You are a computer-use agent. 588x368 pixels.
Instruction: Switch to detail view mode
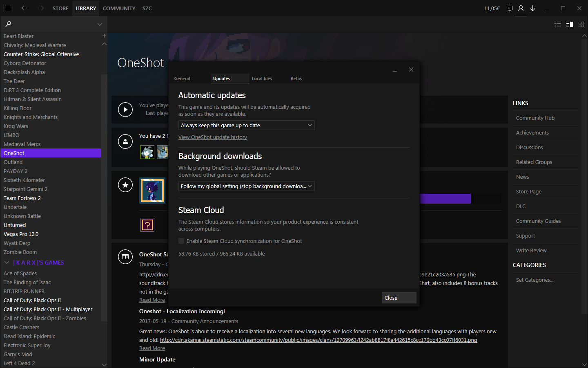coord(570,25)
